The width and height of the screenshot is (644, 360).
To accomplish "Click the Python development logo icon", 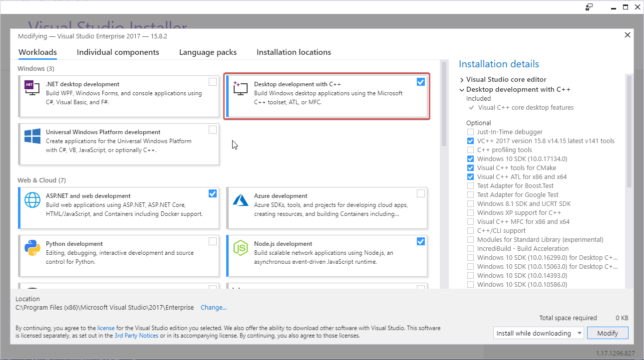I will pos(32,248).
